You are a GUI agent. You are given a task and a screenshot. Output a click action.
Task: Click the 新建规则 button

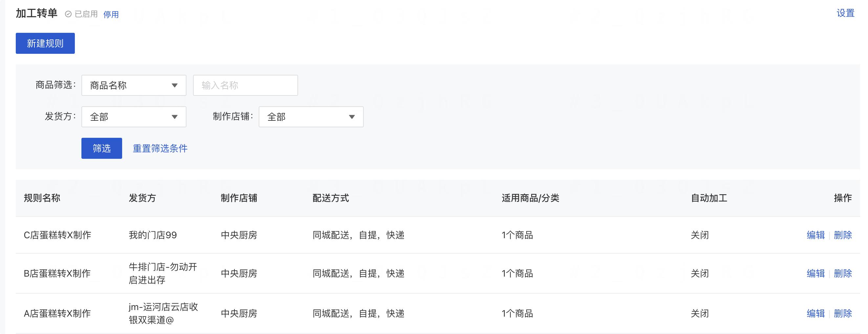pos(45,43)
